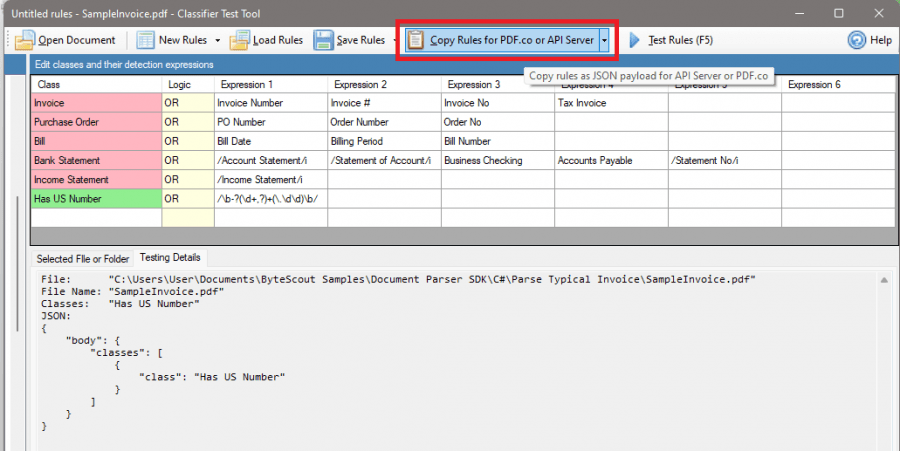
Task: Open the Save Rules dropdown arrow
Action: click(394, 40)
